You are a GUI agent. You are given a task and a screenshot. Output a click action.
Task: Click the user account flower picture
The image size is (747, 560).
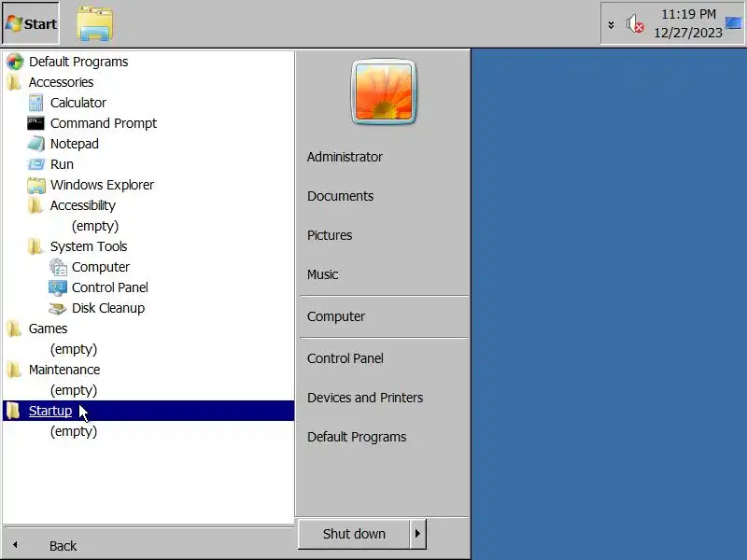(384, 91)
